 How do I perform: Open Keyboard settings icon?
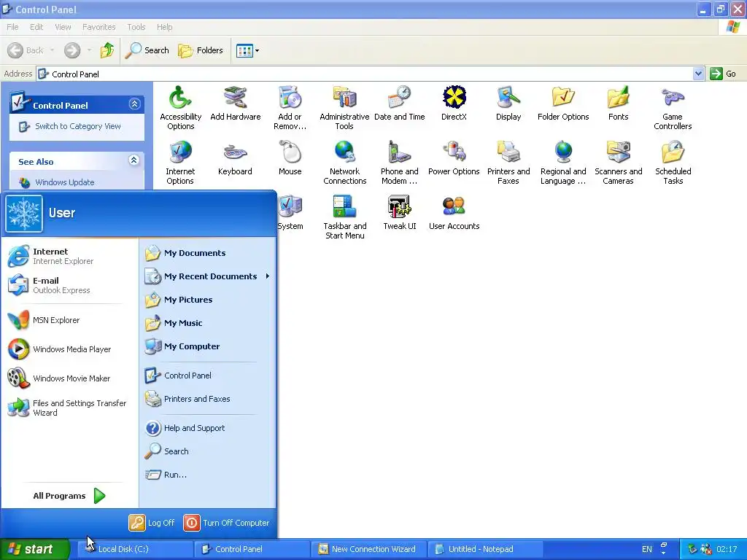click(x=235, y=158)
